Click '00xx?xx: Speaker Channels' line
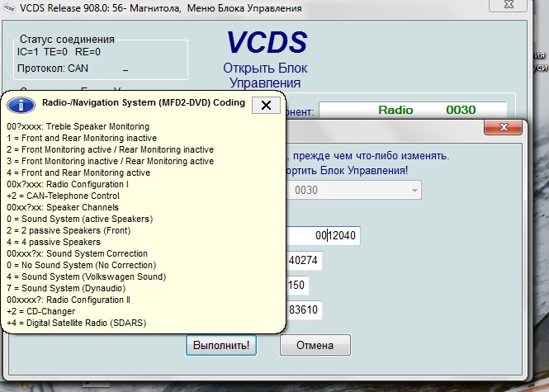 click(x=63, y=207)
